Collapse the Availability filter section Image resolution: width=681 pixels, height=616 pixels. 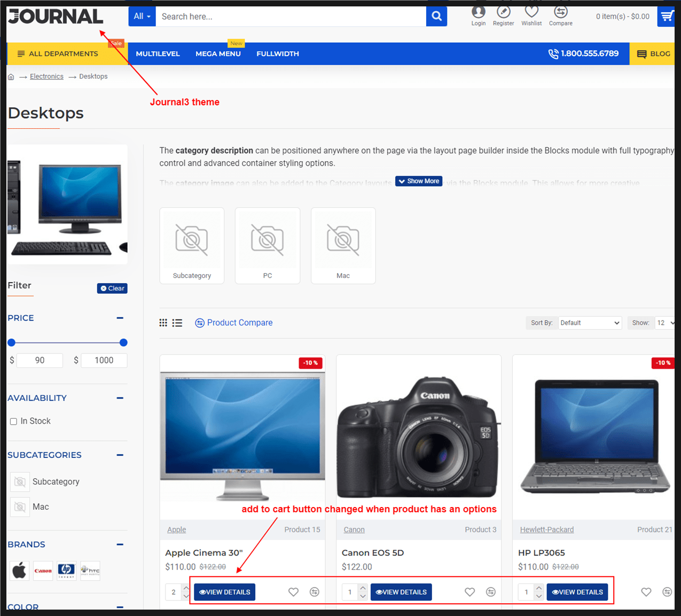120,398
